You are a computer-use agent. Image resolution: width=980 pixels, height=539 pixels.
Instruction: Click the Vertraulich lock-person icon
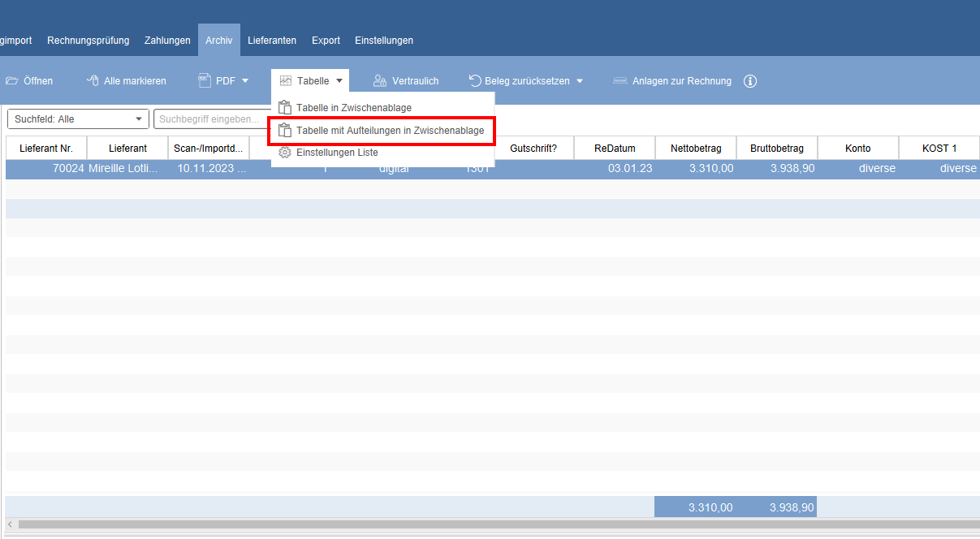379,80
